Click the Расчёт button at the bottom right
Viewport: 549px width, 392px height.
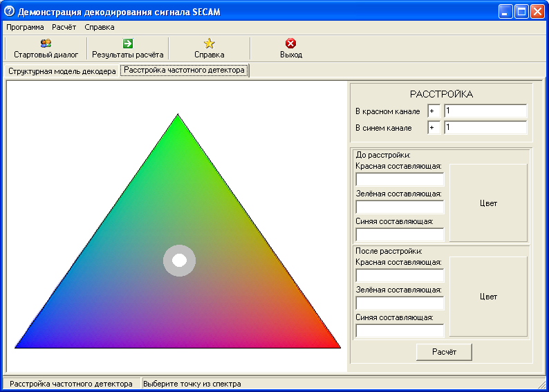444,352
